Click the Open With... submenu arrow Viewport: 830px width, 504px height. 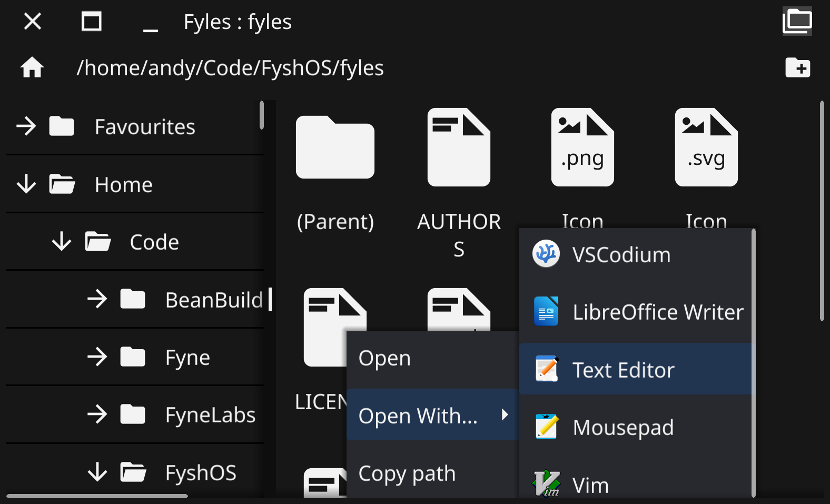coord(505,414)
